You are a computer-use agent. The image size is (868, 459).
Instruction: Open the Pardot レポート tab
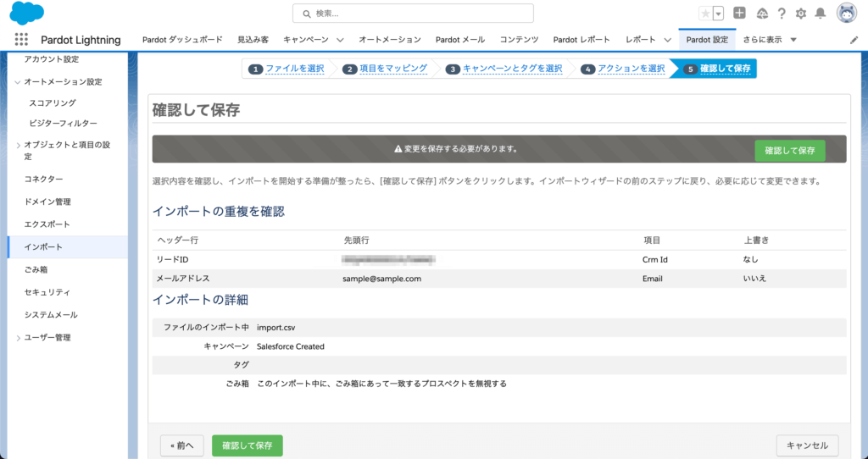click(581, 40)
